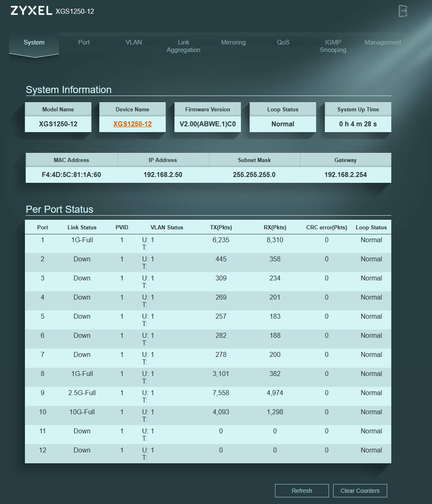Image resolution: width=432 pixels, height=504 pixels.
Task: Click the 10G-Full link status cell
Action: 82,412
